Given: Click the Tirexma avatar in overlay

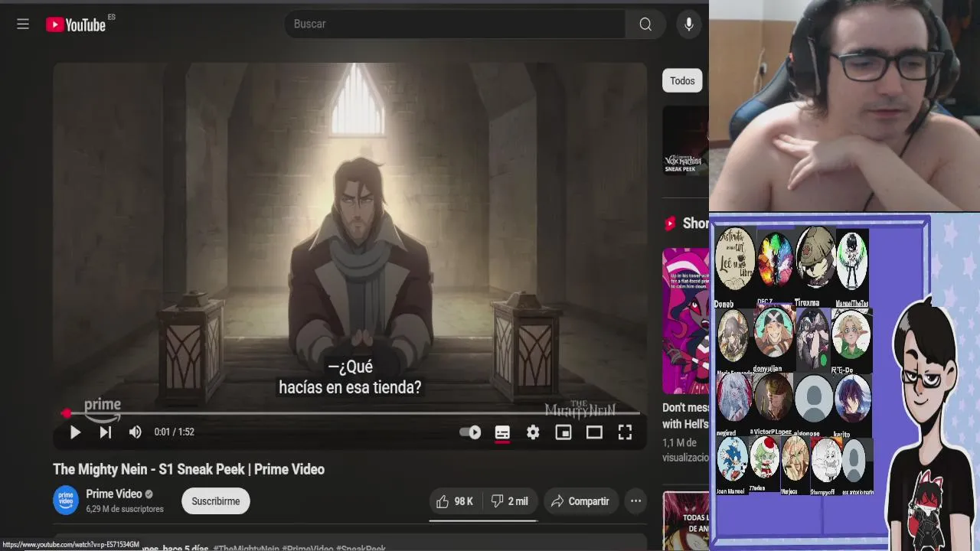Looking at the screenshot, I should (815, 258).
